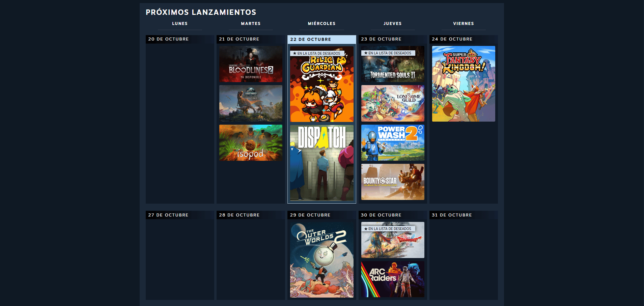Viewport: 644px width, 306px height.
Task: Click the 24 DE OCTUBRE date header
Action: point(464,39)
